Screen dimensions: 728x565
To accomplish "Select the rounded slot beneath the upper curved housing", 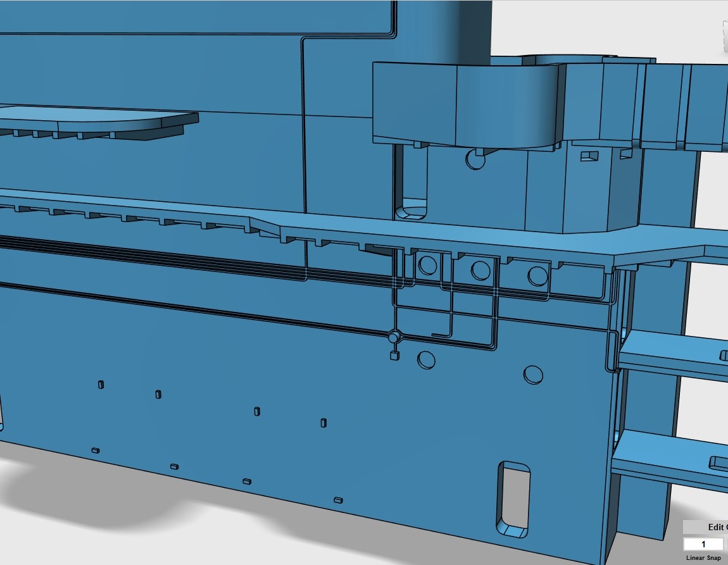I will (410, 182).
